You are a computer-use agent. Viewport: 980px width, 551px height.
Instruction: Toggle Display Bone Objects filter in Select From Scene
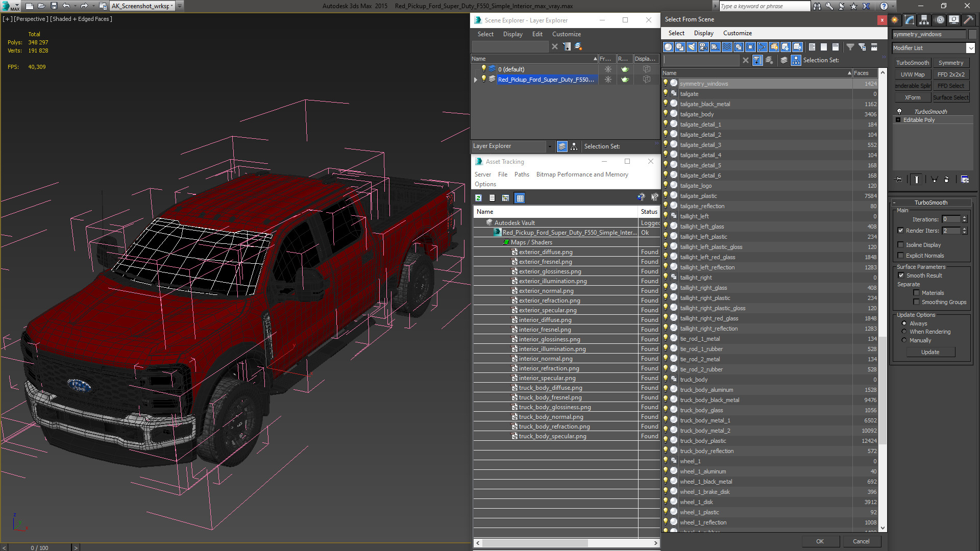tap(762, 47)
